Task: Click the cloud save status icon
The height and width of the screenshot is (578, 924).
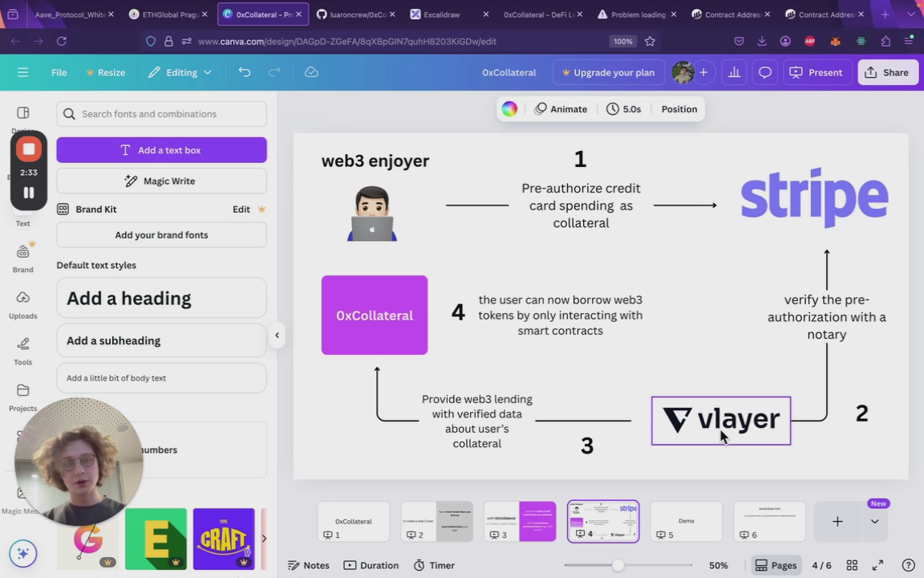Action: coord(311,72)
